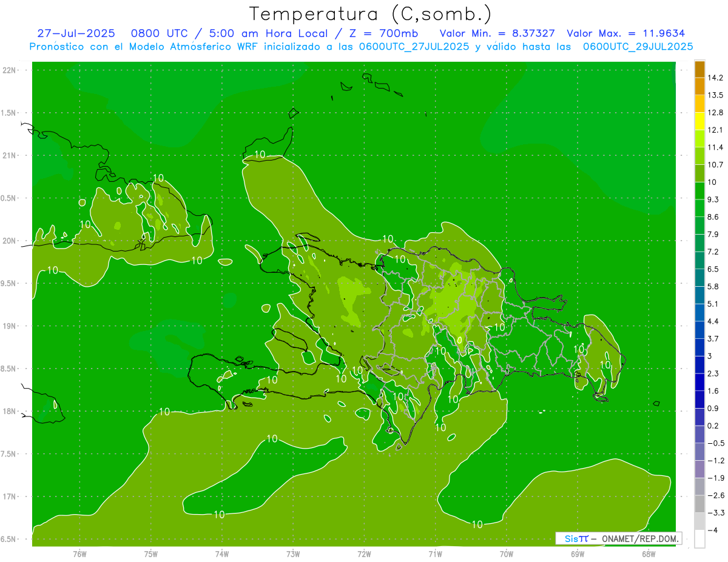The height and width of the screenshot is (562, 728).
Task: Click the "-4" color bar label
Action: click(x=712, y=530)
